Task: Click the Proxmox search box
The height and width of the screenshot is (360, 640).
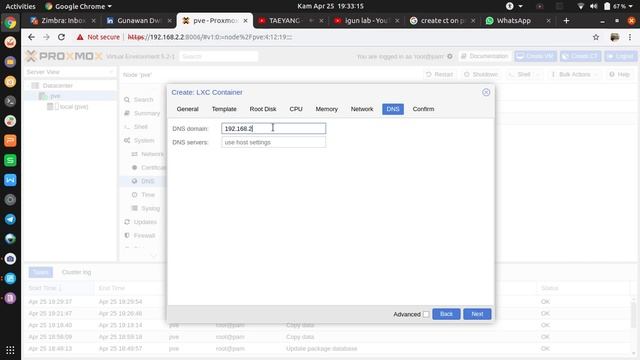Action: coord(219,56)
